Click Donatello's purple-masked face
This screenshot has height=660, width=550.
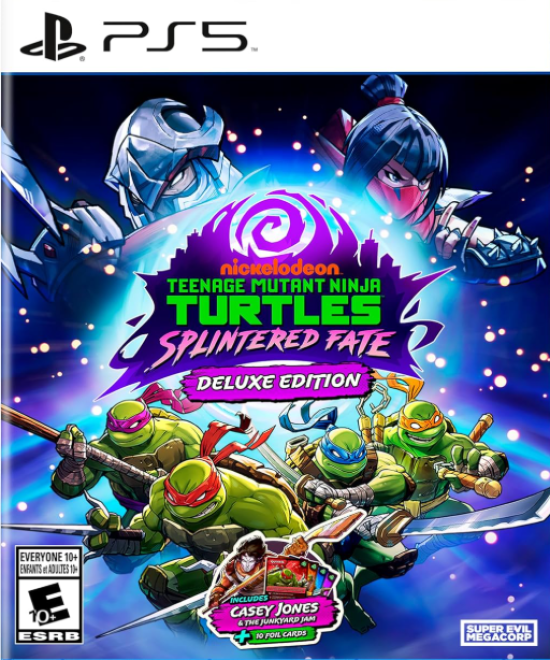pyautogui.click(x=128, y=423)
